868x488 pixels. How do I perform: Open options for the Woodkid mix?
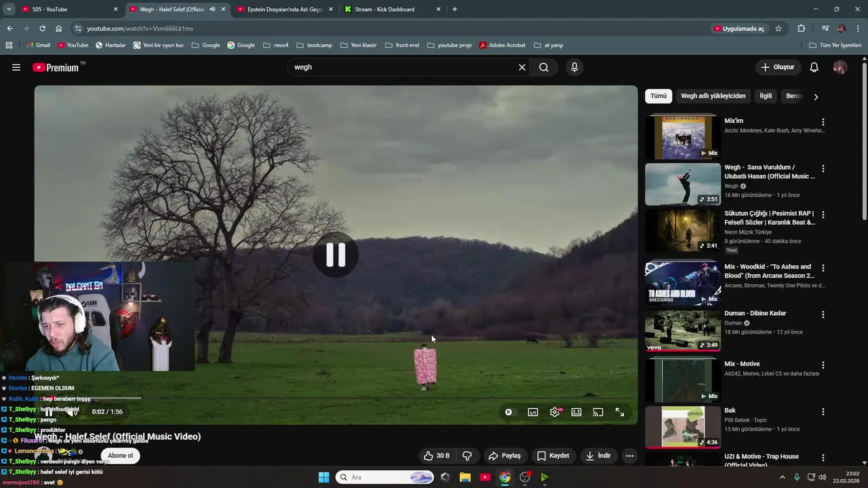point(823,268)
